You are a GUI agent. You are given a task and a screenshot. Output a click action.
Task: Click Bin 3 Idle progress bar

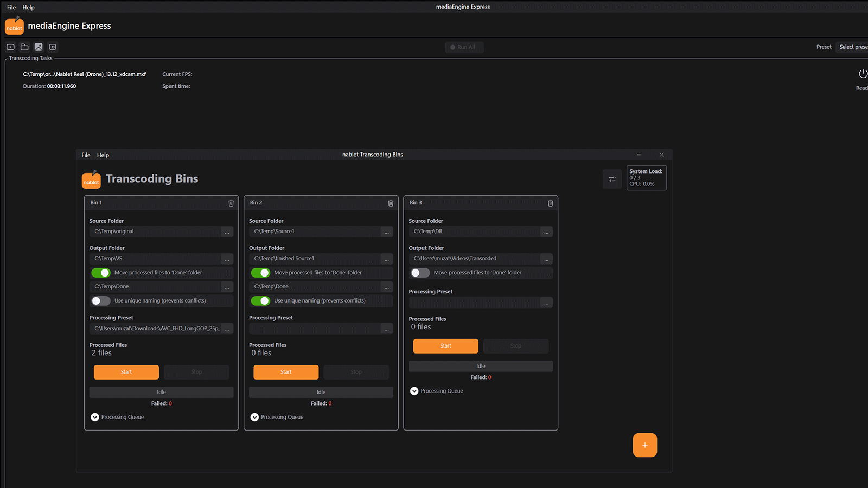pos(481,366)
